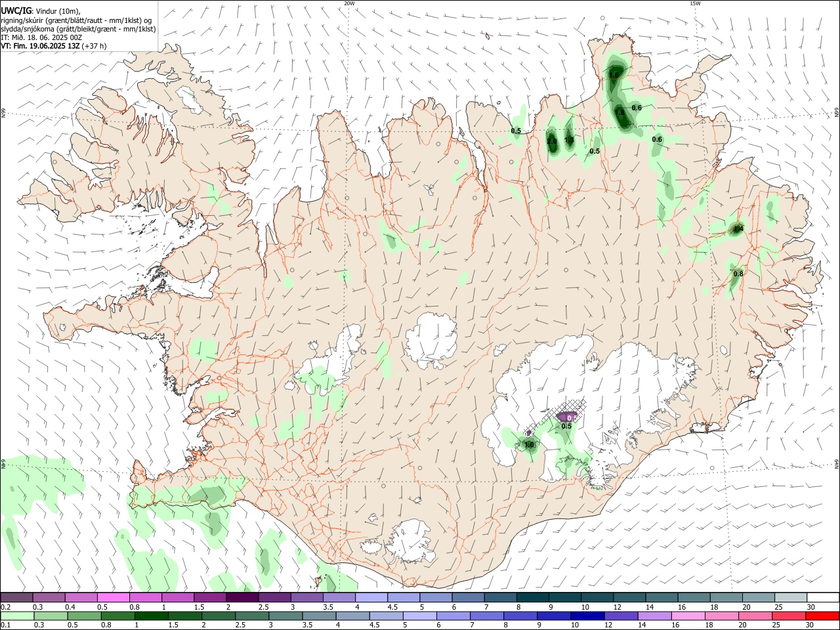Click the 'VT: Fim. 19.06.2025 13Z (+37 h)' line

(x=54, y=46)
